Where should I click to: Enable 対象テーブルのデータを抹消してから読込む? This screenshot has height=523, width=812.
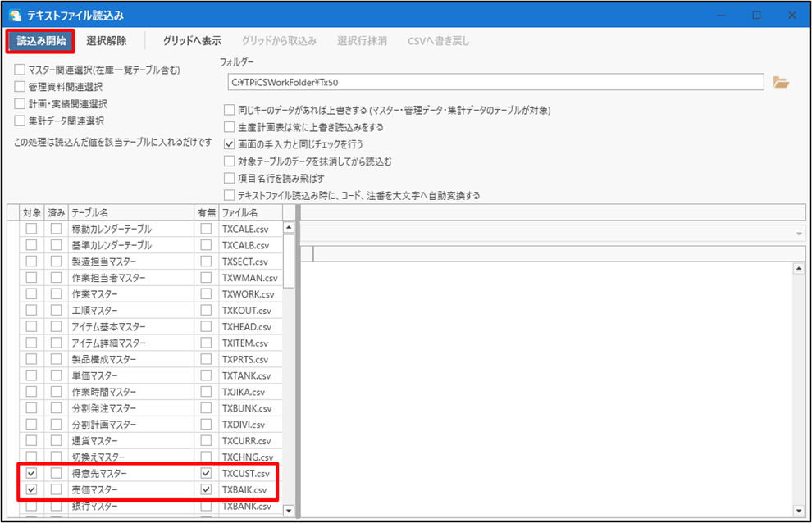tap(230, 161)
